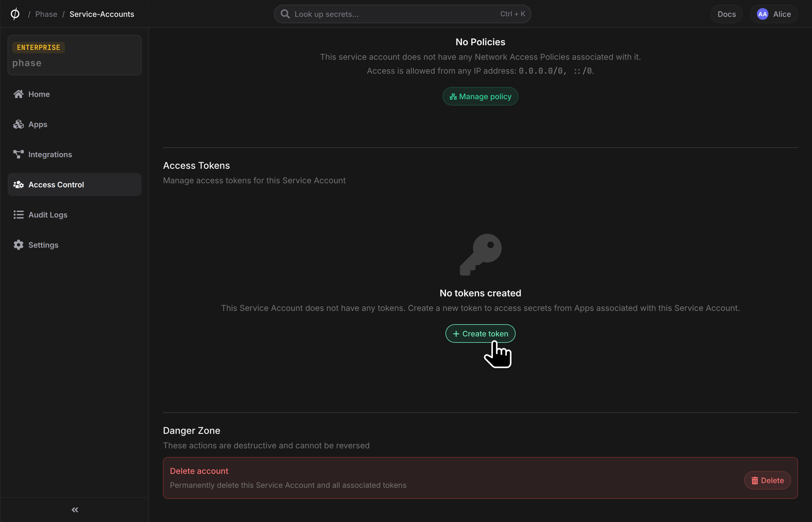Click the No tokens created text
The height and width of the screenshot is (522, 812).
(x=480, y=293)
